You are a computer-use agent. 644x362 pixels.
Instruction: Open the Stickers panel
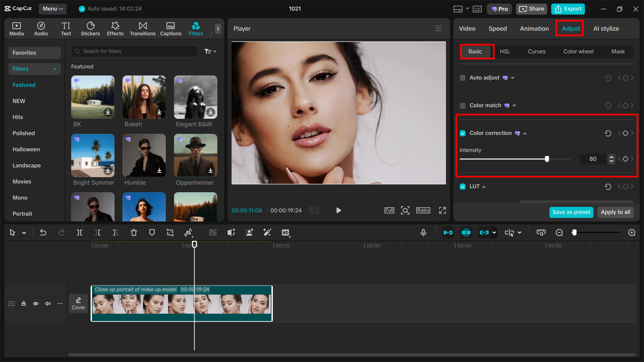click(x=90, y=29)
